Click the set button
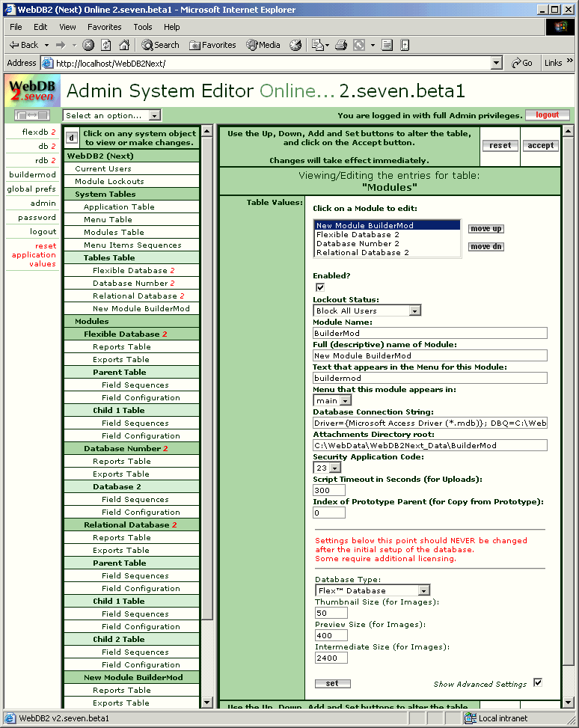The image size is (579, 728). 332,683
